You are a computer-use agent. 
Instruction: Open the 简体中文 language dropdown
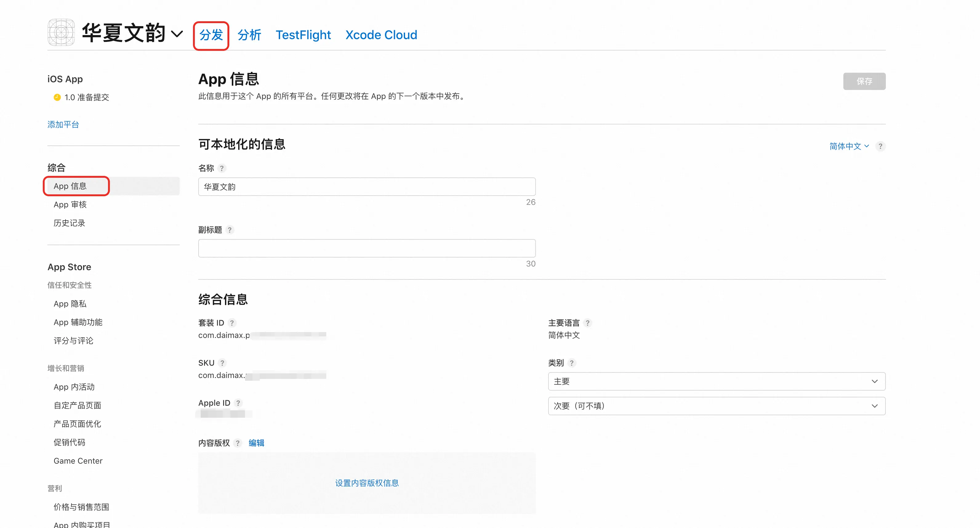coord(849,146)
